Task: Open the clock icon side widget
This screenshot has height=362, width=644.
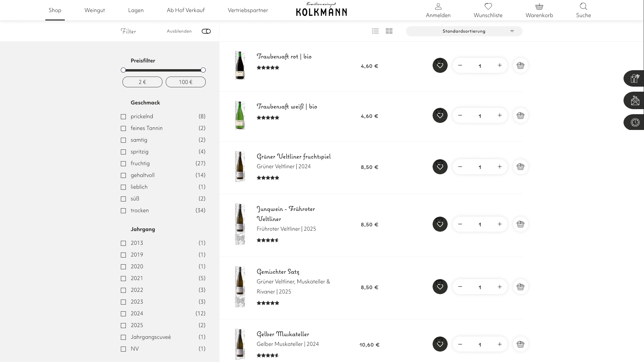Action: 635,122
